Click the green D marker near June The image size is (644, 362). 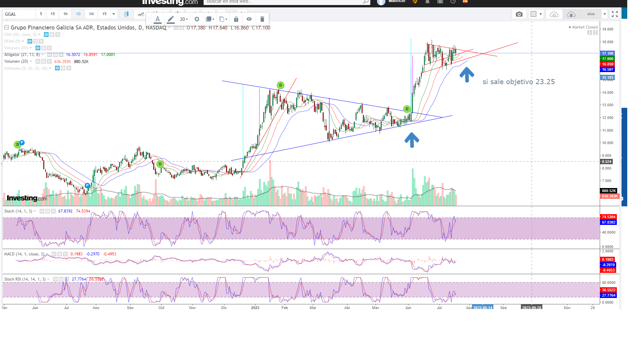click(x=407, y=109)
